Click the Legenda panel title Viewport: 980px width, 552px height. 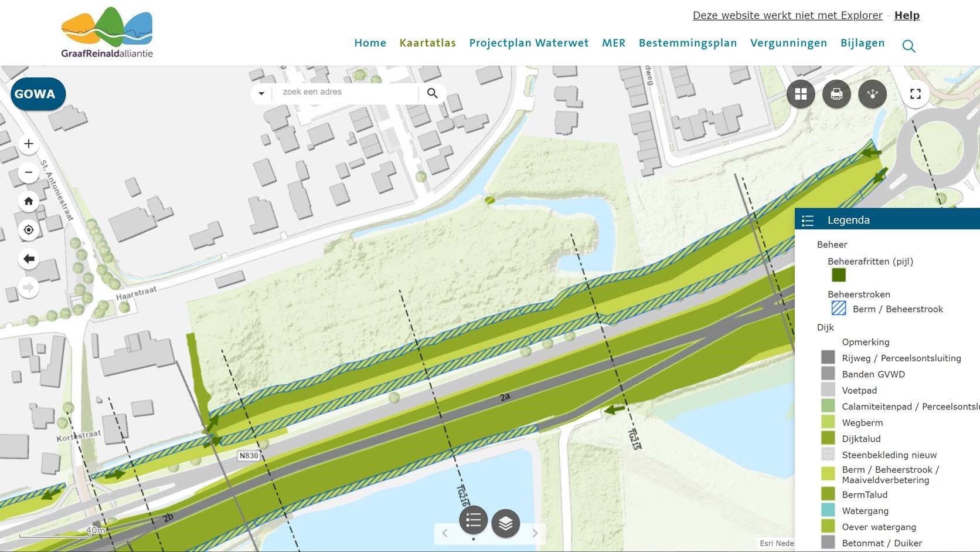coord(848,220)
